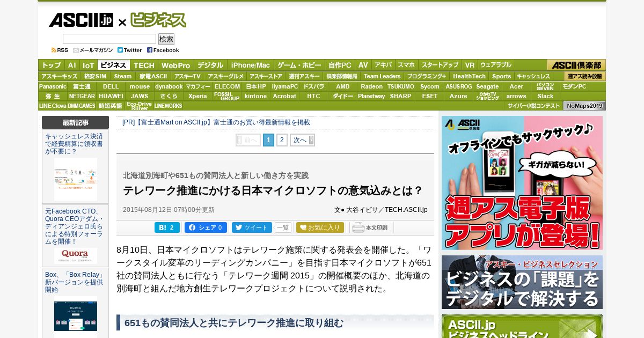
Task: Select the IoT nav tab
Action: (x=88, y=65)
